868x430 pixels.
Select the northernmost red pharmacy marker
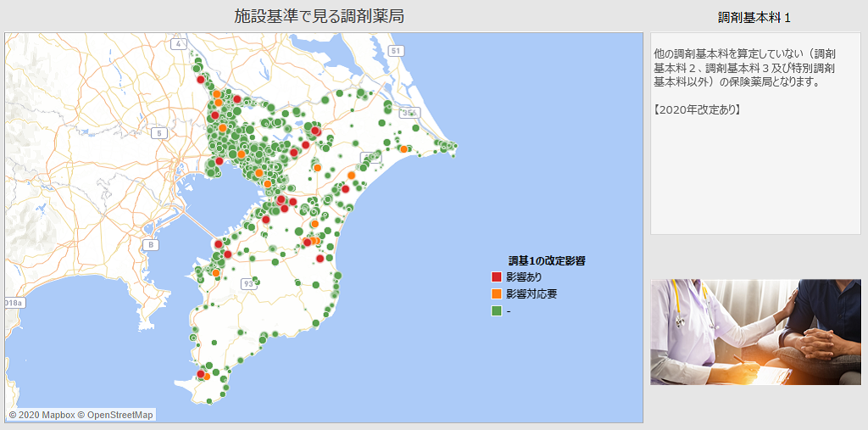200,80
